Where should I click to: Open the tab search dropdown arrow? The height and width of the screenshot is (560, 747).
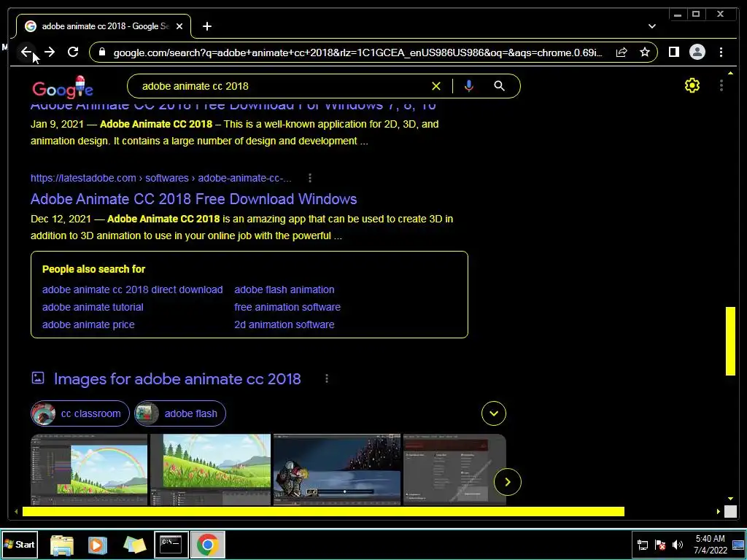[651, 26]
